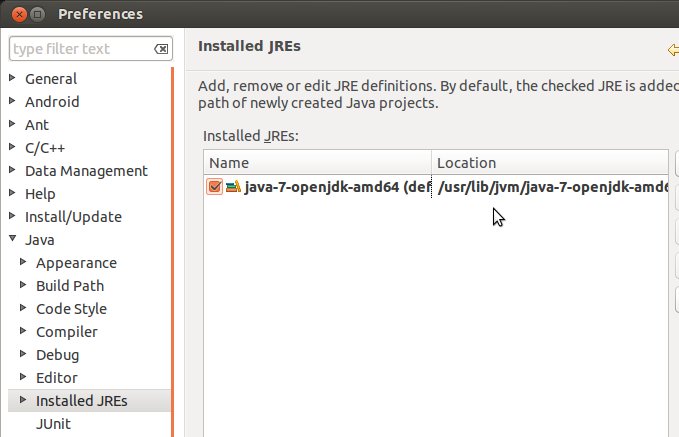The height and width of the screenshot is (437, 679).
Task: Clear the filter text with the eraser icon
Action: (x=161, y=49)
